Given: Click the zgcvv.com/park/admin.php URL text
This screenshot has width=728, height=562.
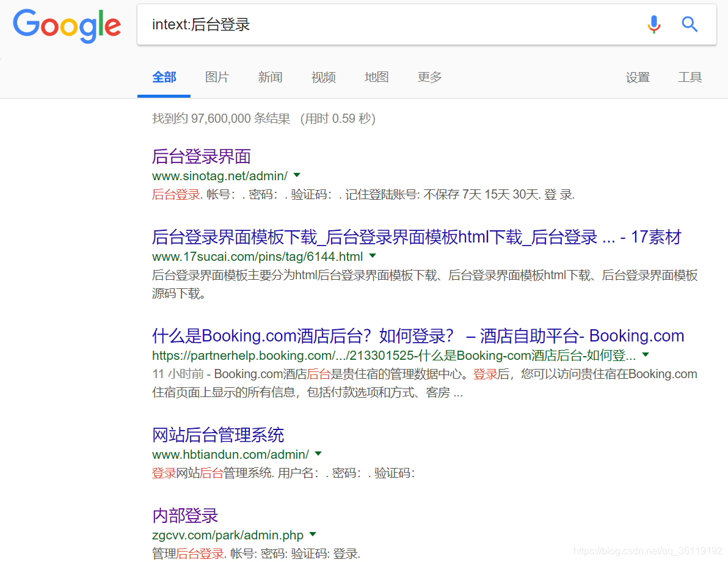Looking at the screenshot, I should click(x=227, y=535).
